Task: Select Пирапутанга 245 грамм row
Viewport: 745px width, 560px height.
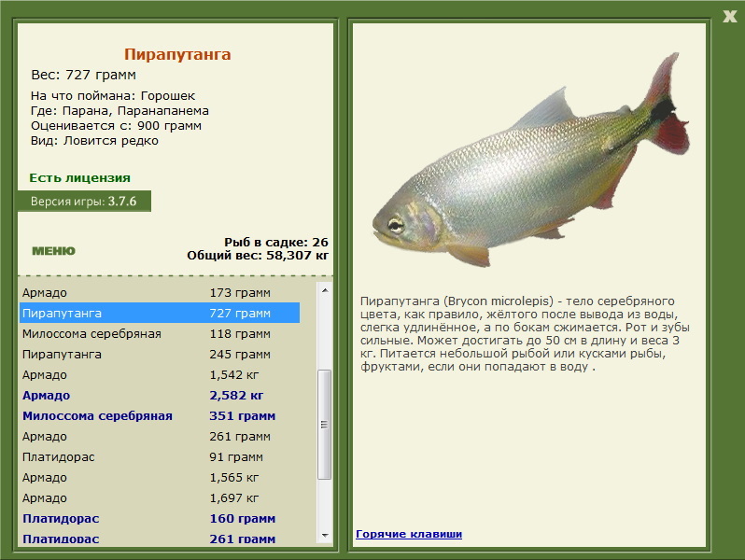Action: (x=160, y=355)
